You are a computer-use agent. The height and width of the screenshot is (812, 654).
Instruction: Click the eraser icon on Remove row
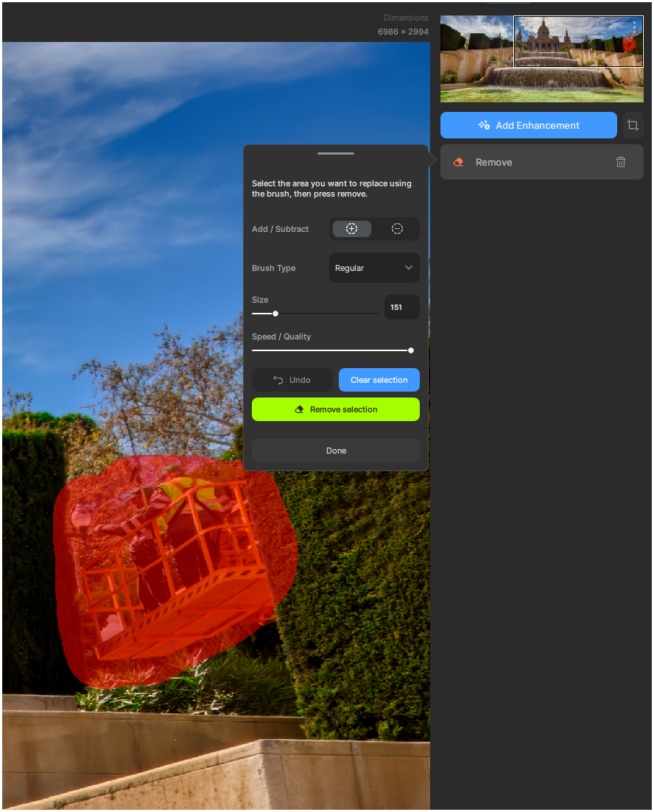point(458,162)
